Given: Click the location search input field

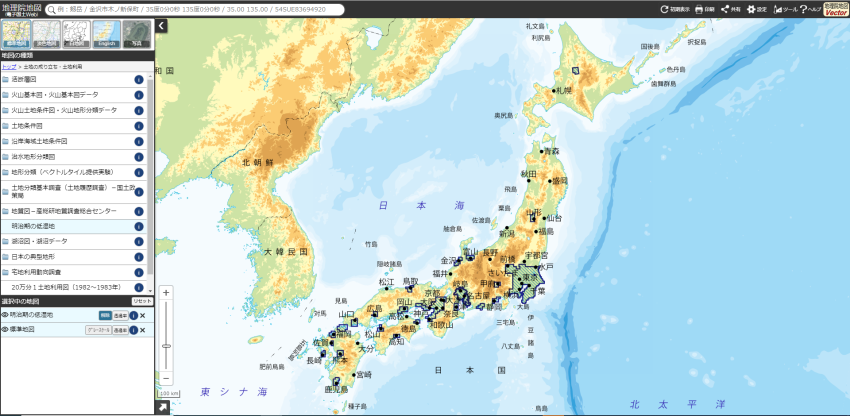Looking at the screenshot, I should [x=195, y=9].
